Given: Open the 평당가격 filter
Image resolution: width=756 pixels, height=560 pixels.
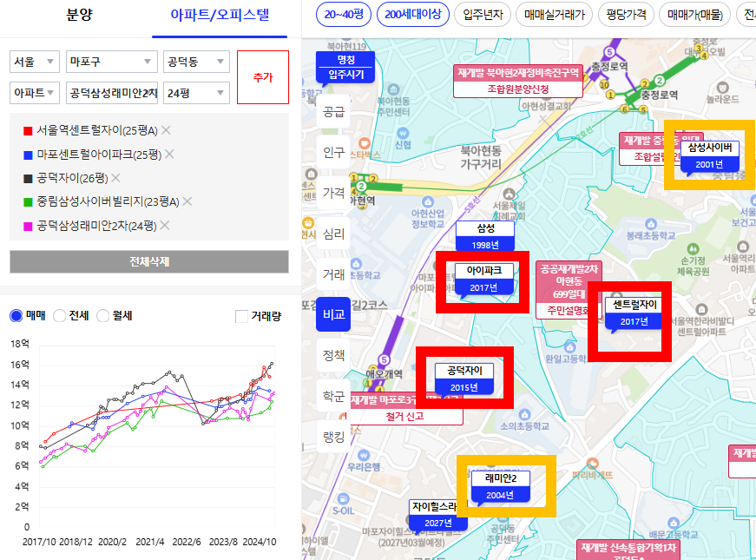Looking at the screenshot, I should click(626, 15).
